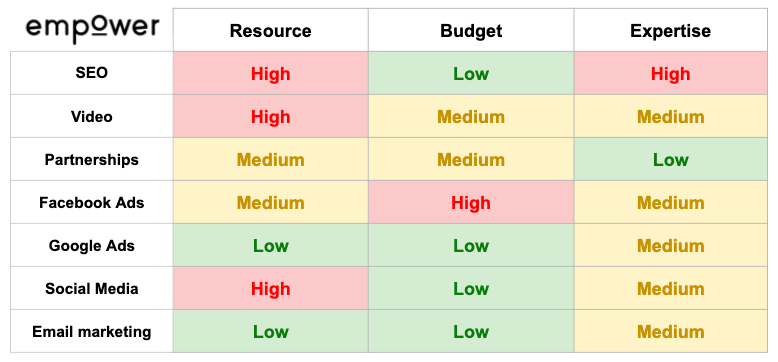The width and height of the screenshot is (778, 362).
Task: Select Facebook Ads Budget High cell
Action: point(471,203)
